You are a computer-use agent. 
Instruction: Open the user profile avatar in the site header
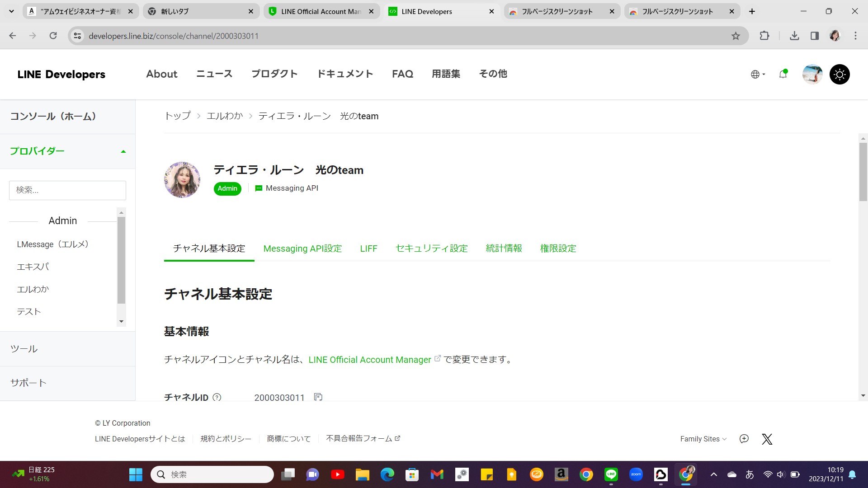pos(812,74)
